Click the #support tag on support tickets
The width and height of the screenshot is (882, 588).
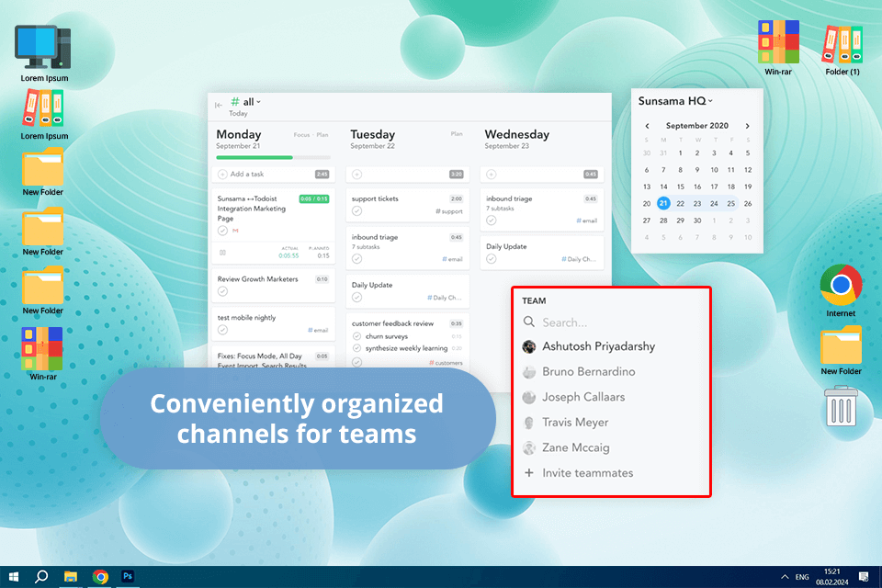(x=449, y=211)
